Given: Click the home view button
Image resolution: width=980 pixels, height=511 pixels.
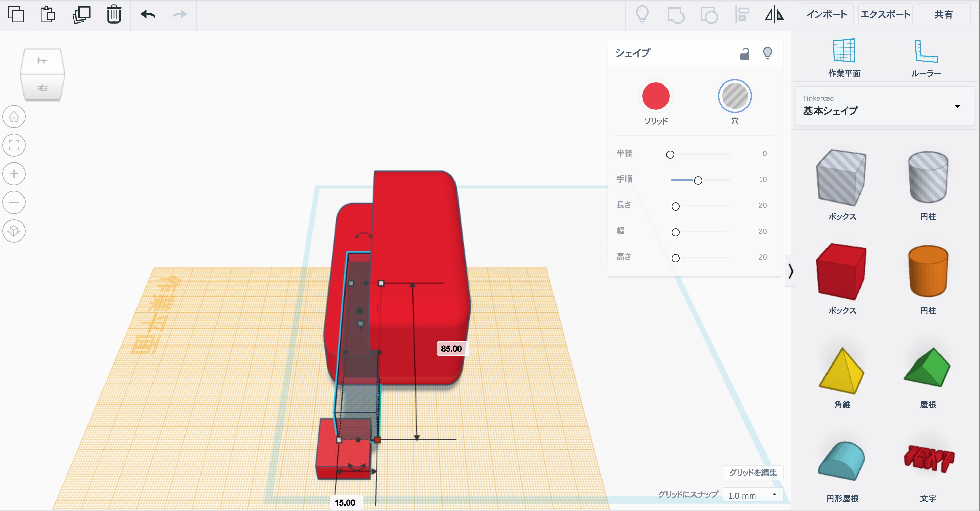Looking at the screenshot, I should [x=14, y=117].
